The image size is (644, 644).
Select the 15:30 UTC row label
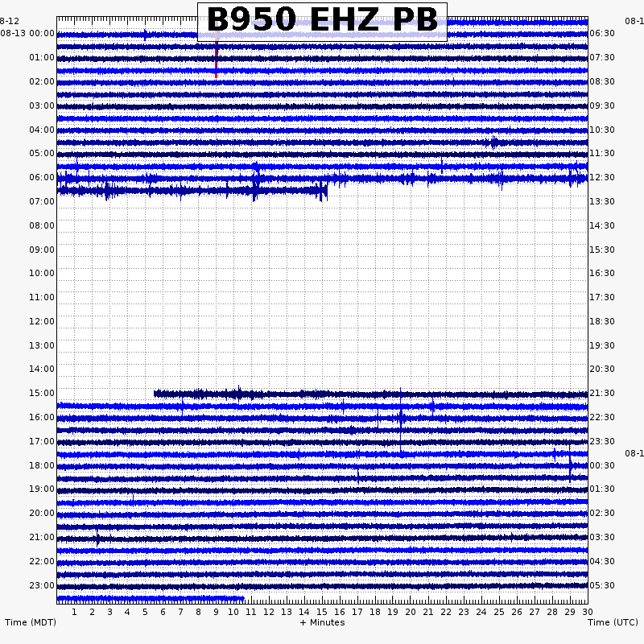click(602, 250)
